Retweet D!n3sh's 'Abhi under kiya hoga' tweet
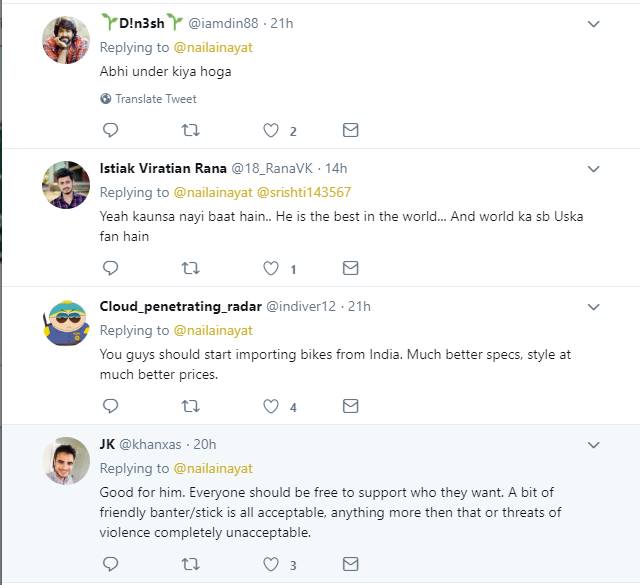The image size is (640, 585). (x=190, y=130)
